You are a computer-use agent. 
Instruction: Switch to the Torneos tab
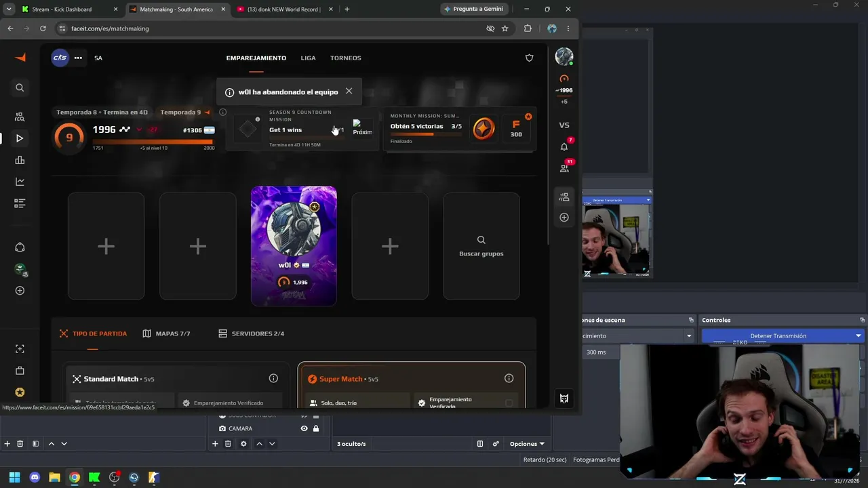pyautogui.click(x=346, y=58)
